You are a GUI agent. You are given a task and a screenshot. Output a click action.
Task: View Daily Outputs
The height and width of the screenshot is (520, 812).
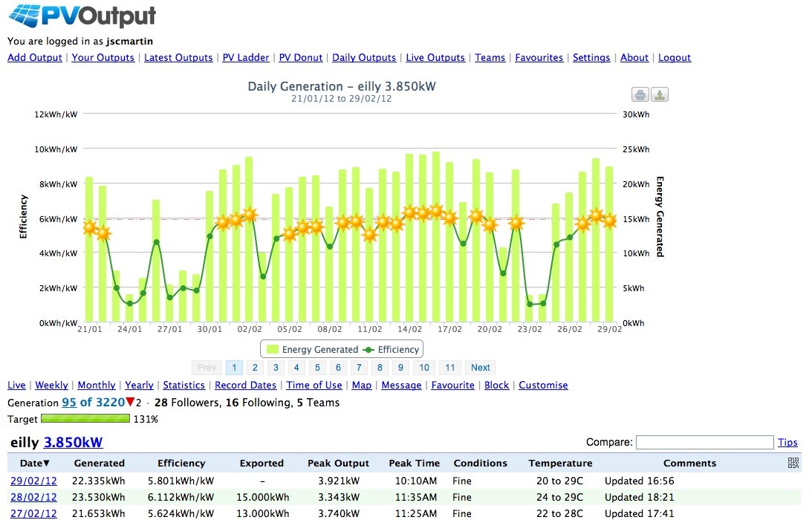(x=363, y=57)
